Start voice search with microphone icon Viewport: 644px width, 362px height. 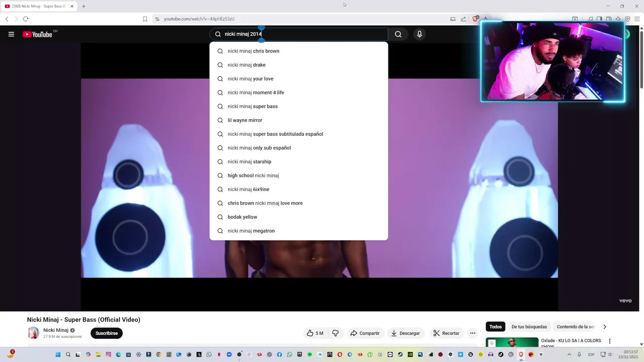[x=420, y=34]
